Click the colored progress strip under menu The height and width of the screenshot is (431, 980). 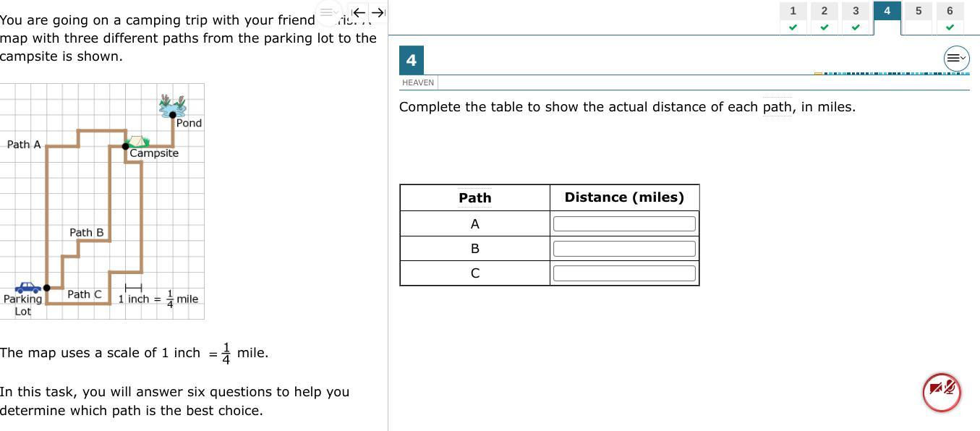(x=892, y=73)
